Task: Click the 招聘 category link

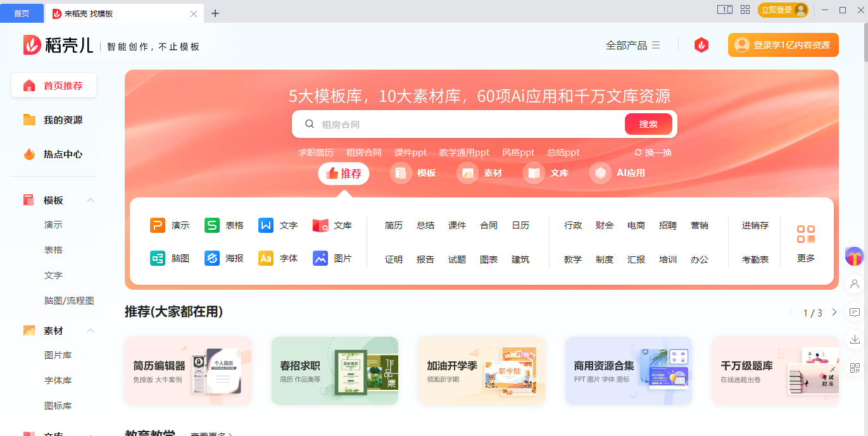Action: pos(668,225)
